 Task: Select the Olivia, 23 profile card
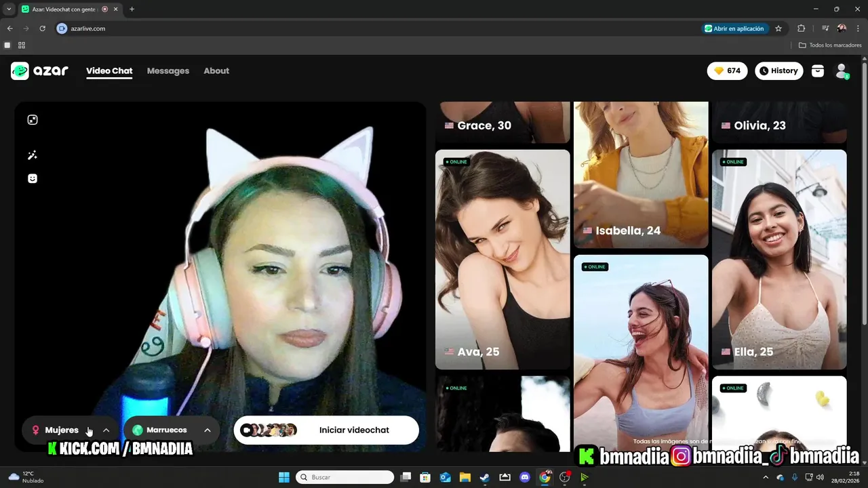779,123
